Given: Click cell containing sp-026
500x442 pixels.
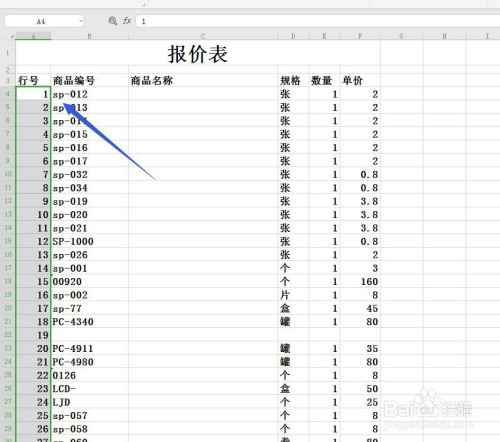Looking at the screenshot, I should point(89,255).
